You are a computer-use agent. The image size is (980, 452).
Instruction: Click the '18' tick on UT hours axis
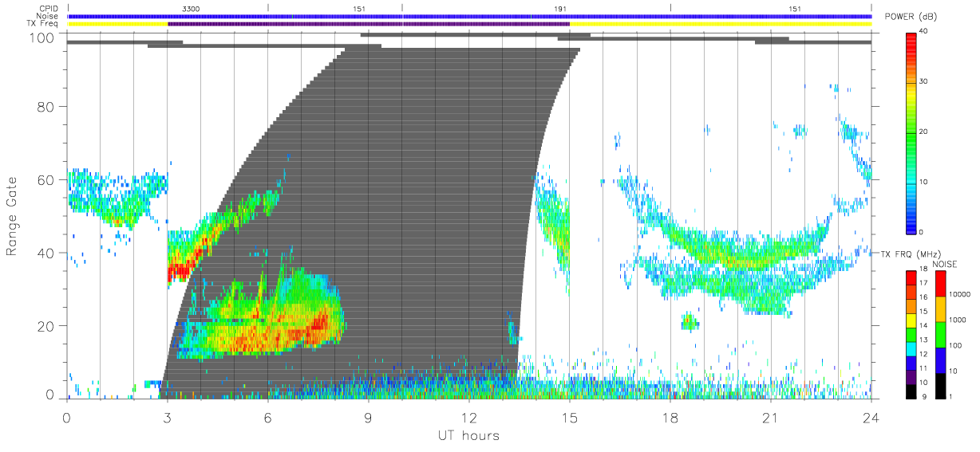(x=670, y=417)
